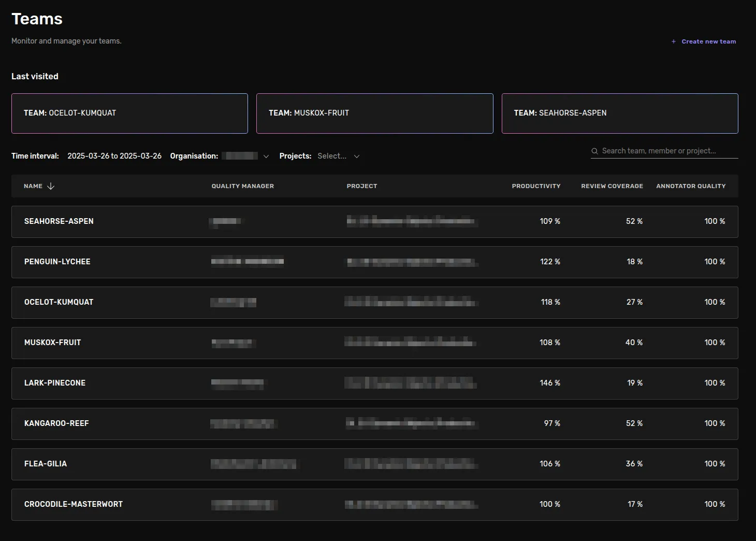Toggle the Name sort arrow icon

pos(51,186)
